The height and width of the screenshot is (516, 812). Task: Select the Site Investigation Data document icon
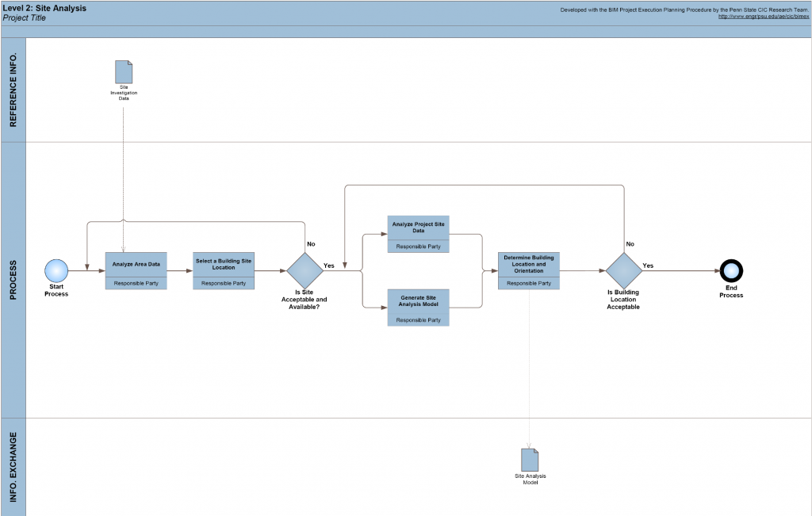click(x=124, y=72)
